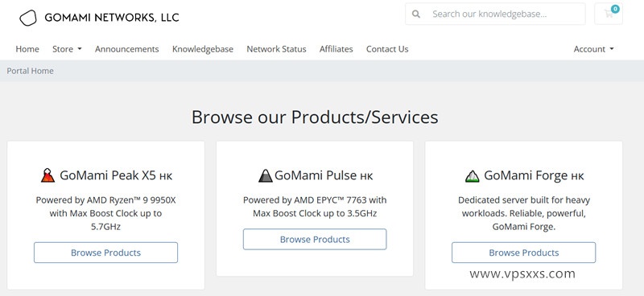Viewport: 644px width, 296px height.
Task: Click the green GoMami Forge mountain icon
Action: tap(473, 175)
